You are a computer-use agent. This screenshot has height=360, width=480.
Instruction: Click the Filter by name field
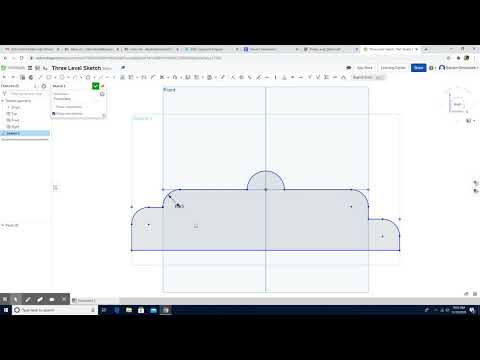(x=27, y=94)
